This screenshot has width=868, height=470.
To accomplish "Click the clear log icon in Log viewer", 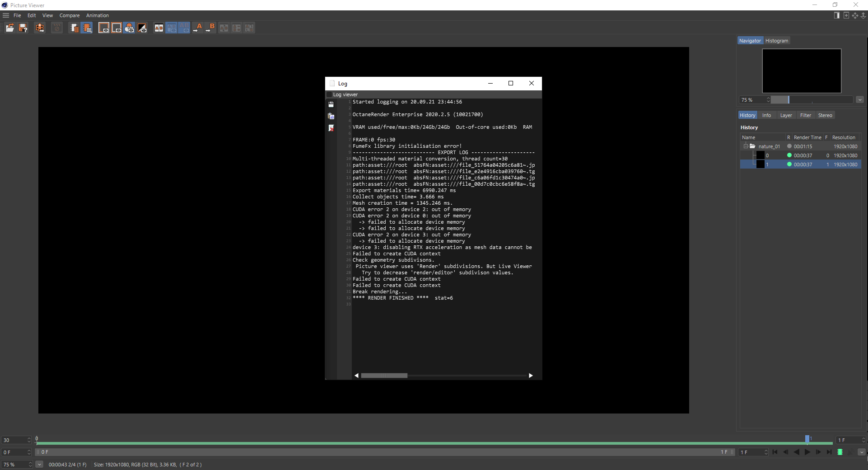I will [331, 128].
